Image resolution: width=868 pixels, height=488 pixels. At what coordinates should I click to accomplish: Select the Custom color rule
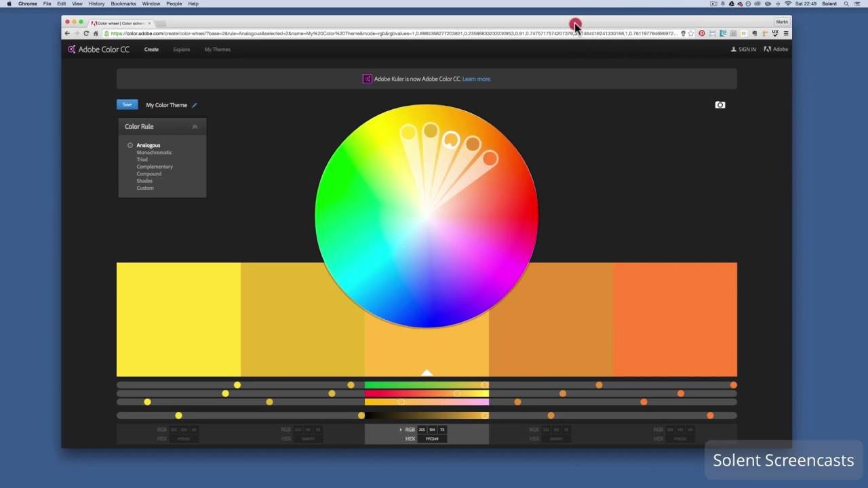(145, 188)
